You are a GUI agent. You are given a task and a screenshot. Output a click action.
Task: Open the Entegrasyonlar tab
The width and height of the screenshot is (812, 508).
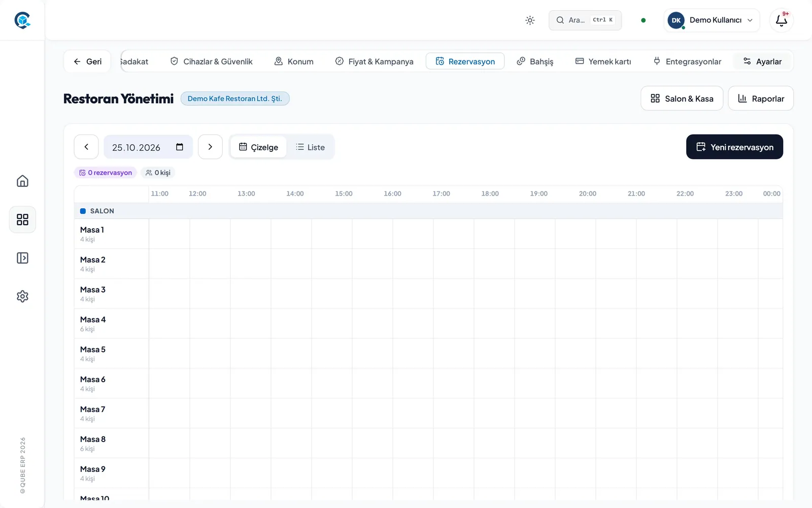687,61
